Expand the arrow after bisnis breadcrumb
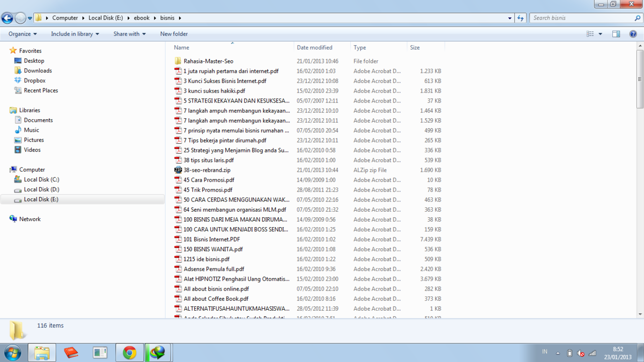644x362 pixels. (180, 18)
